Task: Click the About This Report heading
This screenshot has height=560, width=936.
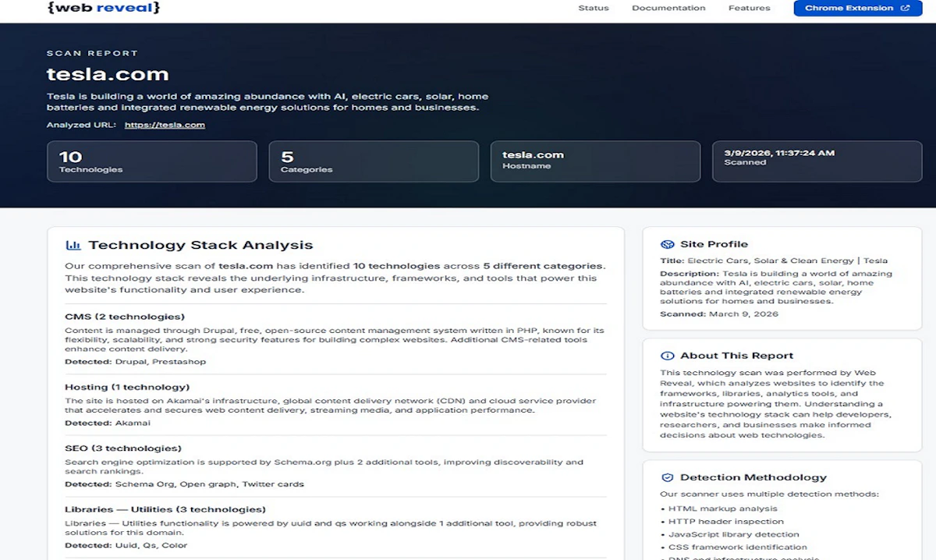Action: click(736, 356)
